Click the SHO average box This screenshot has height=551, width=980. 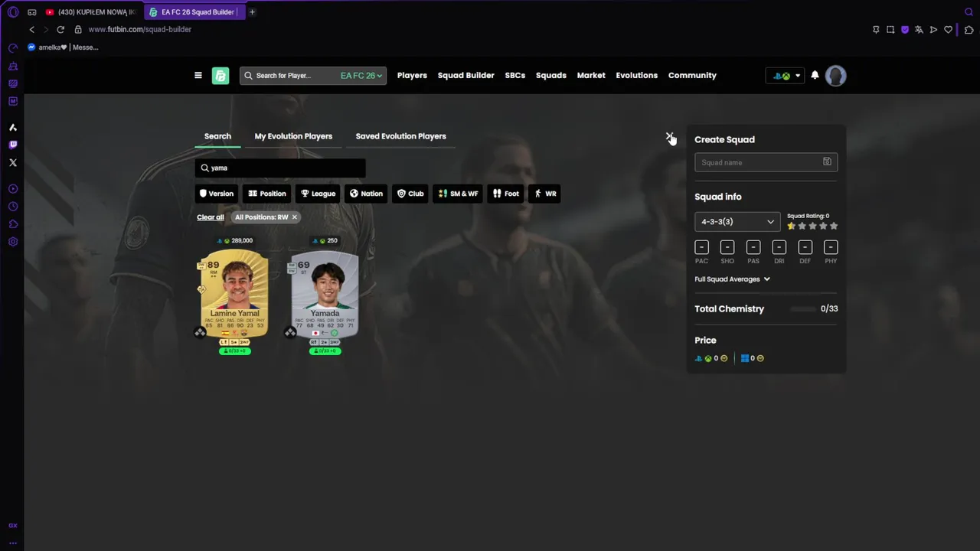(727, 247)
